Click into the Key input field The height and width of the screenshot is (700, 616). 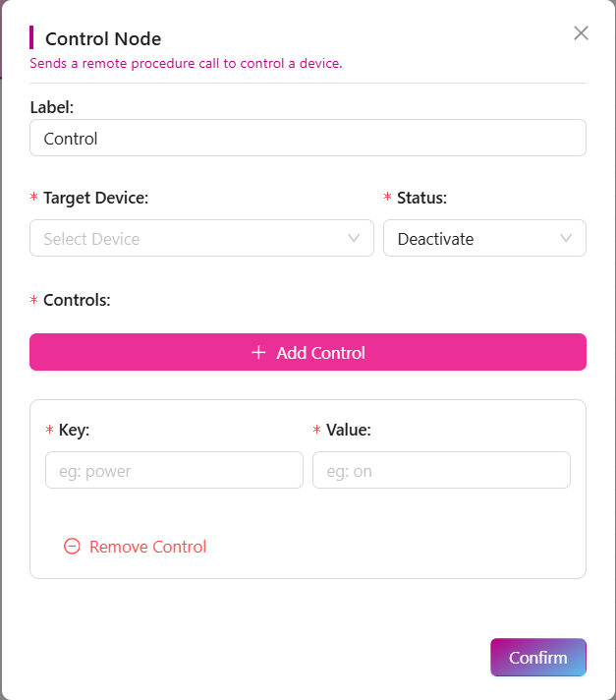[x=174, y=471]
